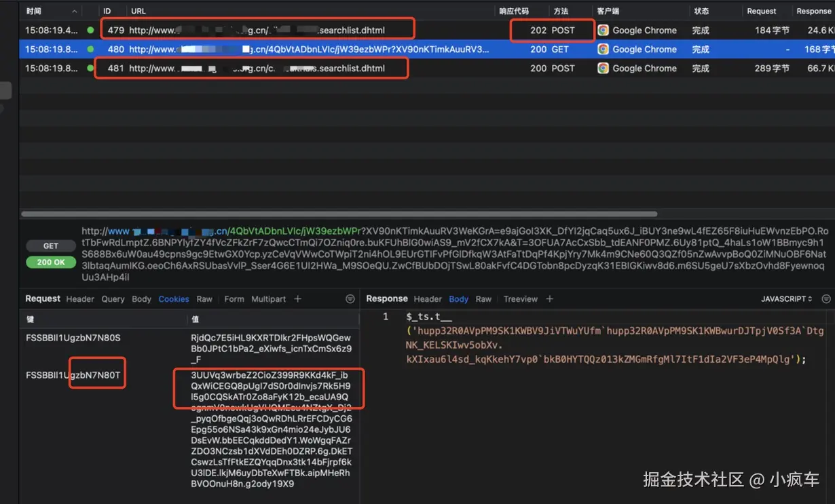Click the horizontal scrollbar under request list
The width and height of the screenshot is (835, 504).
point(339,214)
